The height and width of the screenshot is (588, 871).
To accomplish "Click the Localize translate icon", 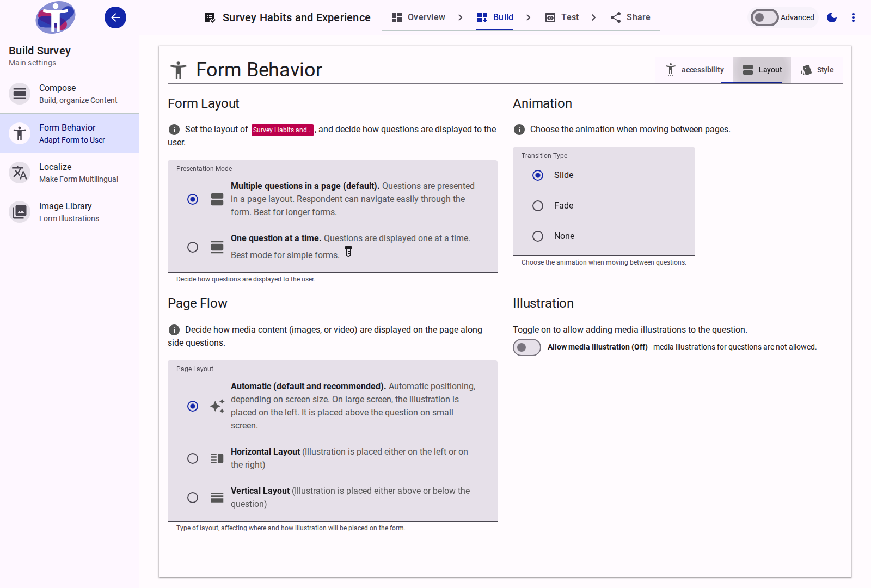I will tap(20, 173).
